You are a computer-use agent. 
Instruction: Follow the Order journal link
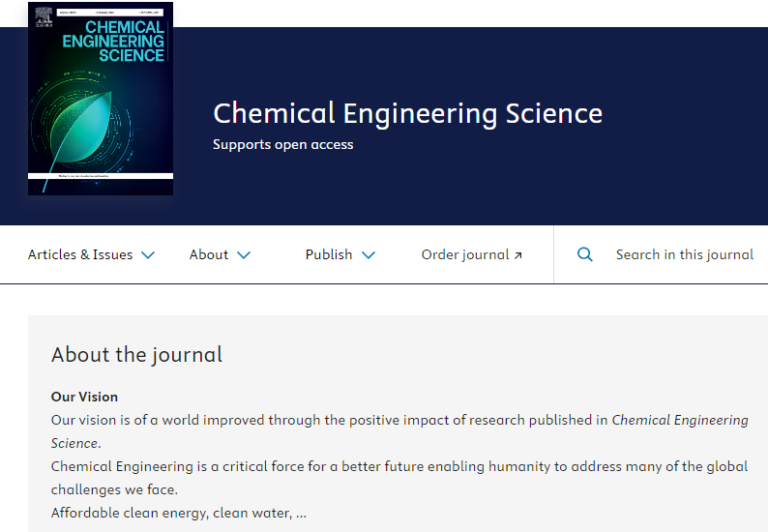[x=465, y=254]
